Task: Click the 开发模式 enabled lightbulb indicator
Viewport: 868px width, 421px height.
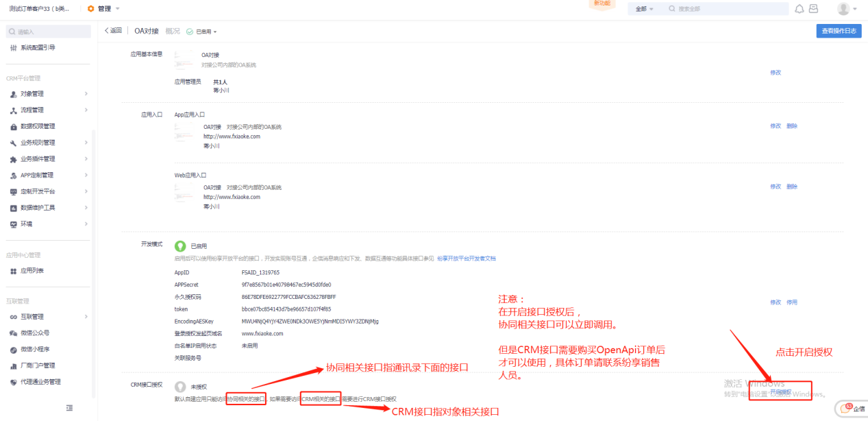Action: coord(180,245)
